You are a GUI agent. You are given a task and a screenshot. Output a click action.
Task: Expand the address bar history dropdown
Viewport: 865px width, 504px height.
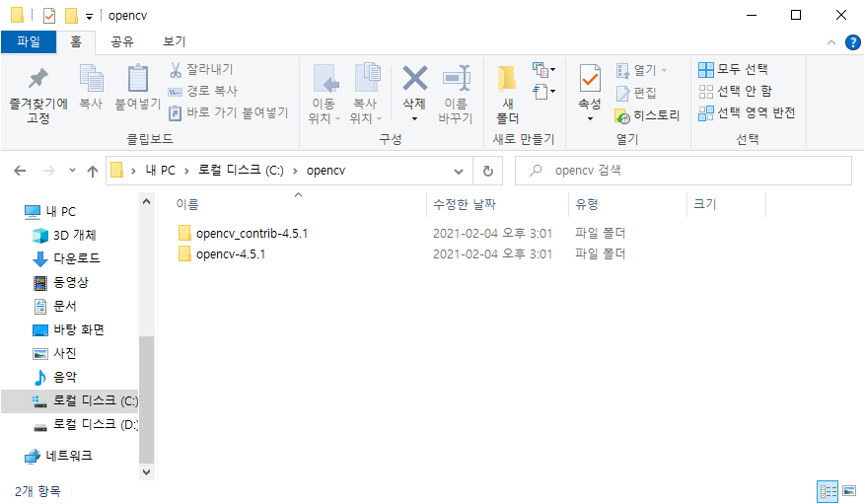[459, 172]
